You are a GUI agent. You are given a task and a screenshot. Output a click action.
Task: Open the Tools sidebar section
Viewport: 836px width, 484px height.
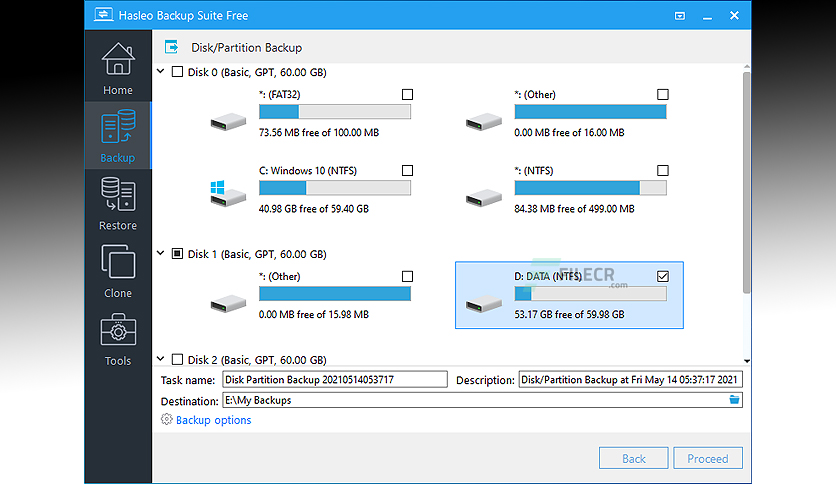(x=118, y=339)
